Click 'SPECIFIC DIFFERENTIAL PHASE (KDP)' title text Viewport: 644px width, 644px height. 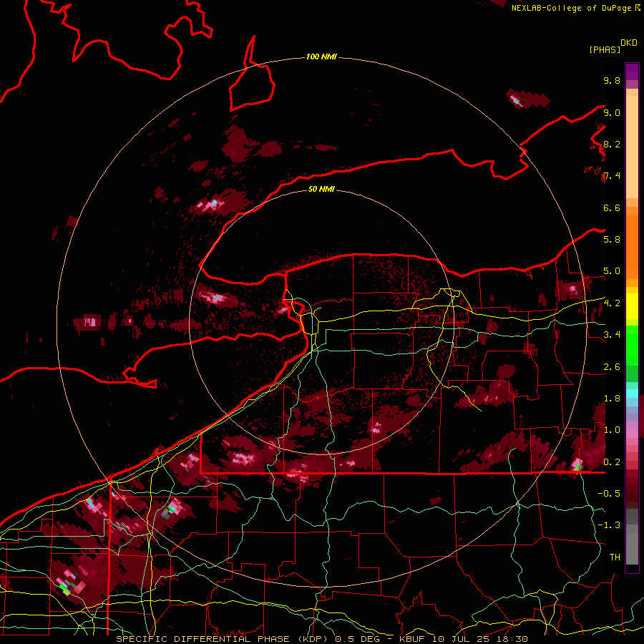click(223, 639)
